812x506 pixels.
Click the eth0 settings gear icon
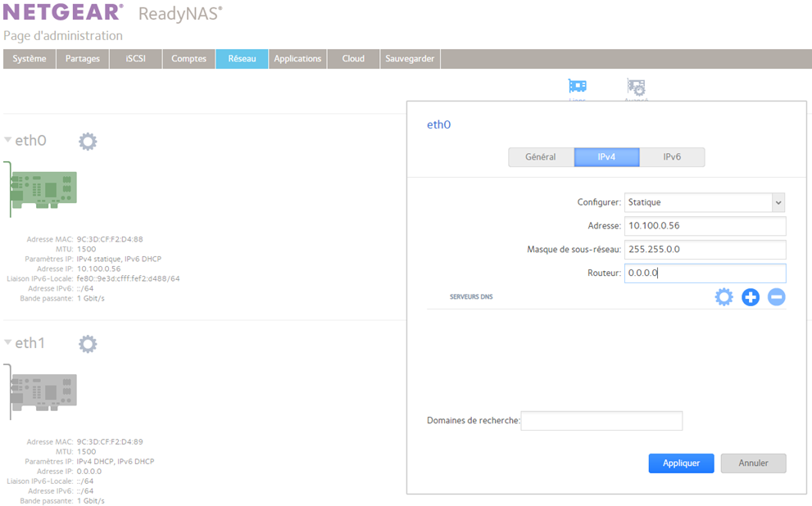[x=88, y=142]
